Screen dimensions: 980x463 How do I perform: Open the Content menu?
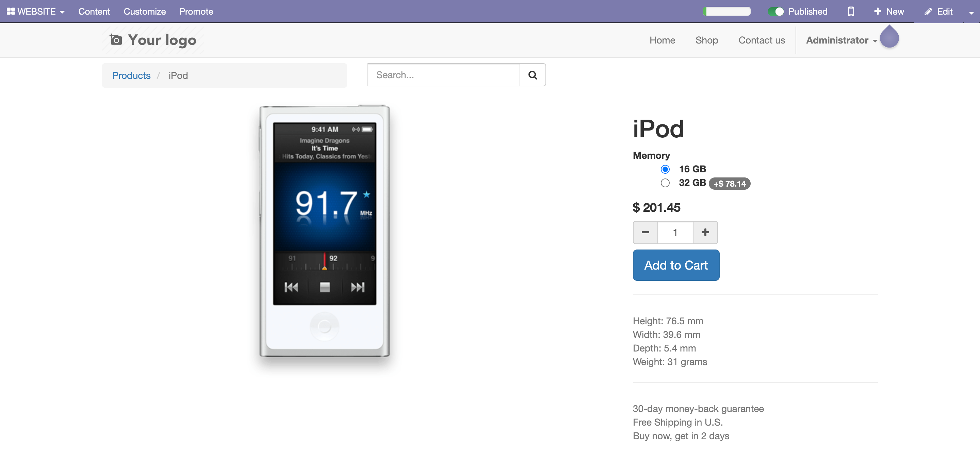coord(94,12)
